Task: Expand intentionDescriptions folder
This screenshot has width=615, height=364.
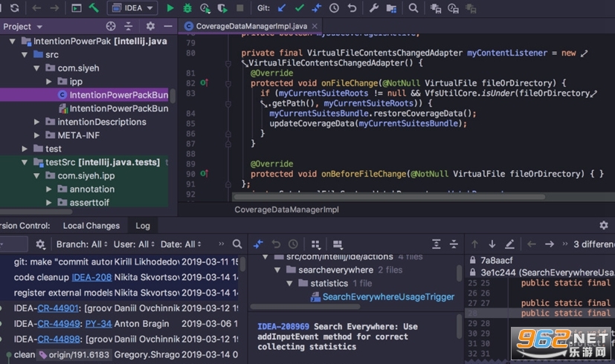Action: (36, 122)
